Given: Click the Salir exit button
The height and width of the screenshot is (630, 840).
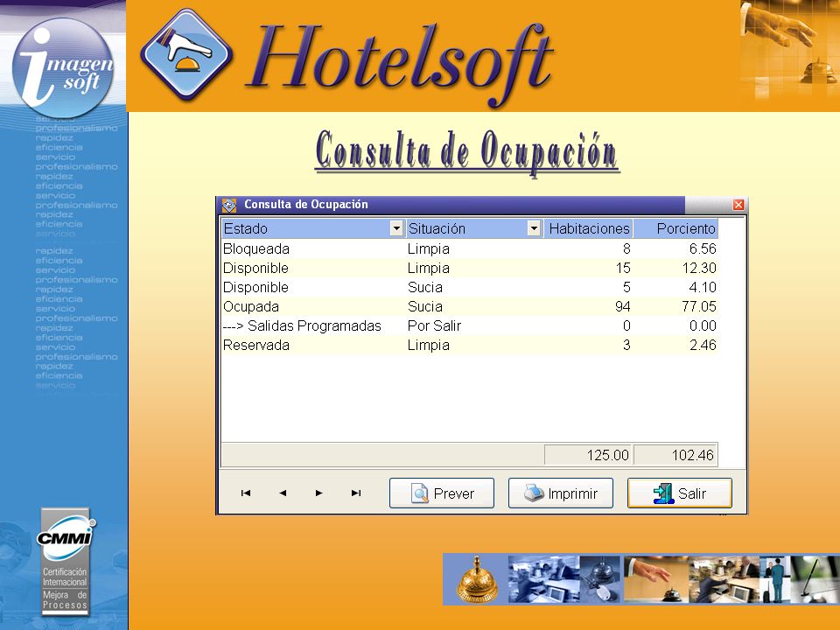Looking at the screenshot, I should [x=679, y=493].
